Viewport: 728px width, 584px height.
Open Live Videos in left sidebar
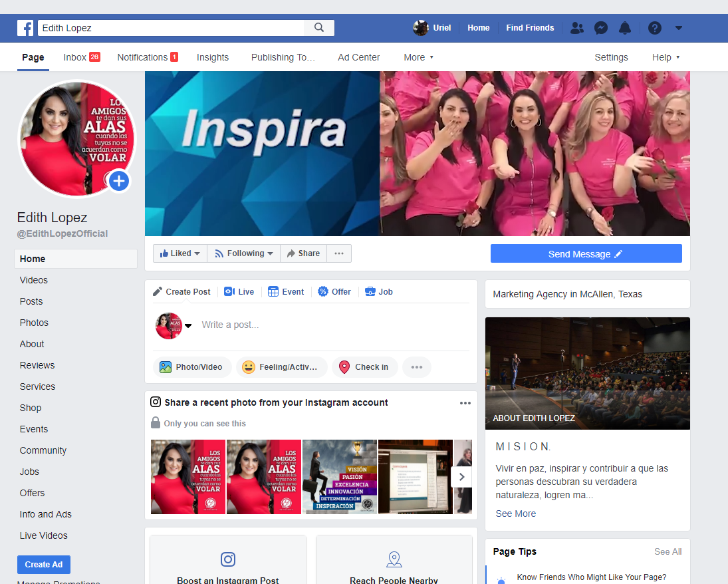(44, 535)
